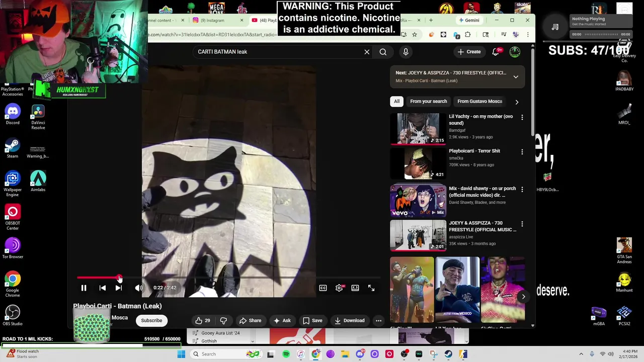Pause the YouTube video
Image resolution: width=644 pixels, height=362 pixels.
click(84, 288)
